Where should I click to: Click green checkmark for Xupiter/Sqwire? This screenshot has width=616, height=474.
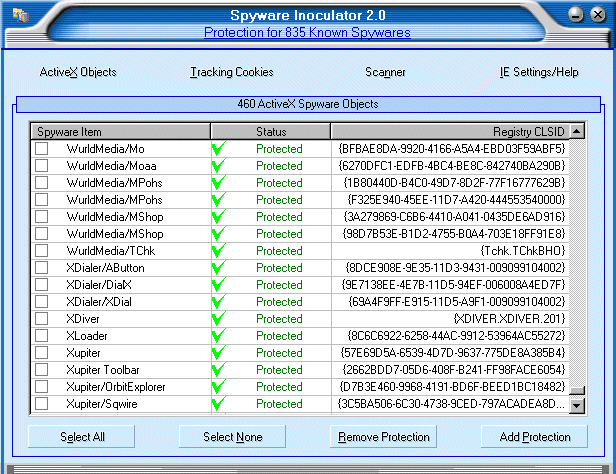pyautogui.click(x=219, y=404)
